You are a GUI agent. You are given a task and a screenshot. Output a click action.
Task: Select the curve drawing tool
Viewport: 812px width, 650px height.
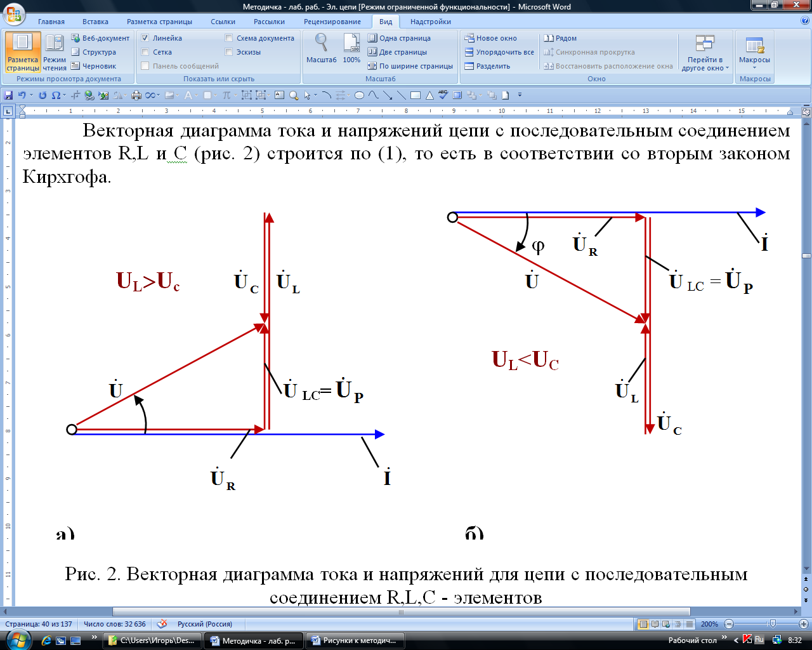[x=374, y=95]
